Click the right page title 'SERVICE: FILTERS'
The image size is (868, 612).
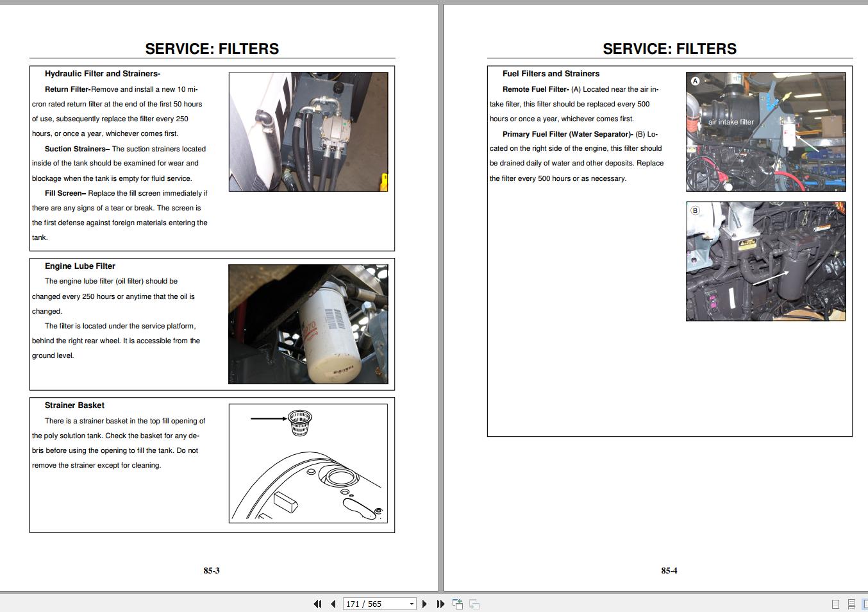click(670, 49)
